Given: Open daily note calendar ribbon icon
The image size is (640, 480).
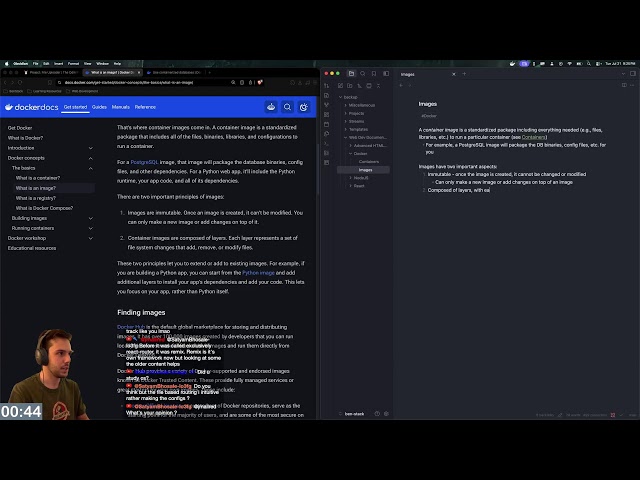Looking at the screenshot, I should tap(327, 124).
